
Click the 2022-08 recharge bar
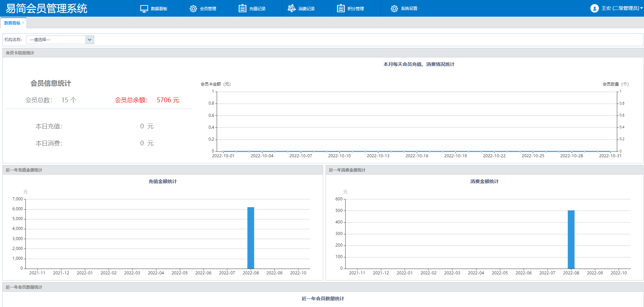click(x=251, y=238)
